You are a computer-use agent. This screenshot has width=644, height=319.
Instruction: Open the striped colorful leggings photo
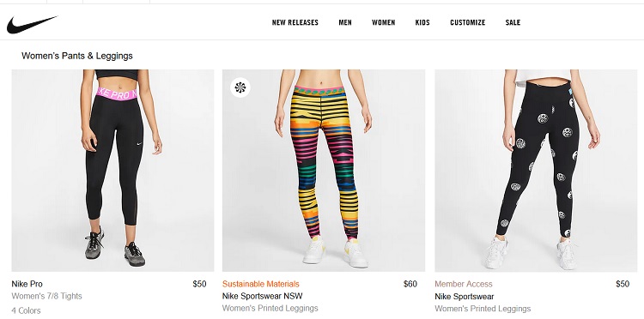[324, 171]
